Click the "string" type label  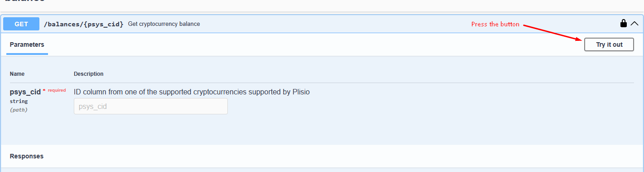point(19,101)
